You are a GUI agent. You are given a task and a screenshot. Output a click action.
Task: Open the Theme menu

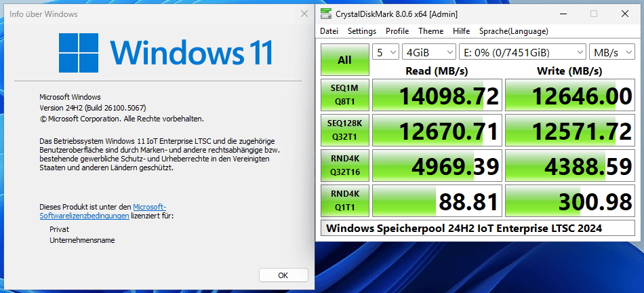click(431, 31)
